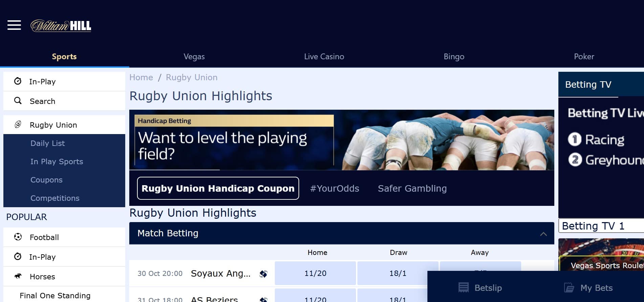Open Rugby Union Handicap Coupon
Screen dimensions: 644x302
[x=218, y=188]
